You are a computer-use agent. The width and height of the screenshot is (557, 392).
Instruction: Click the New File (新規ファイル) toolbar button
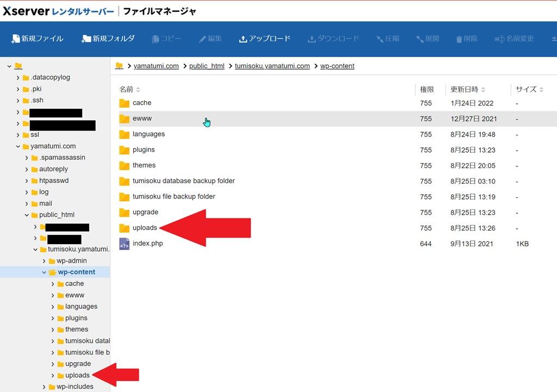coord(38,39)
